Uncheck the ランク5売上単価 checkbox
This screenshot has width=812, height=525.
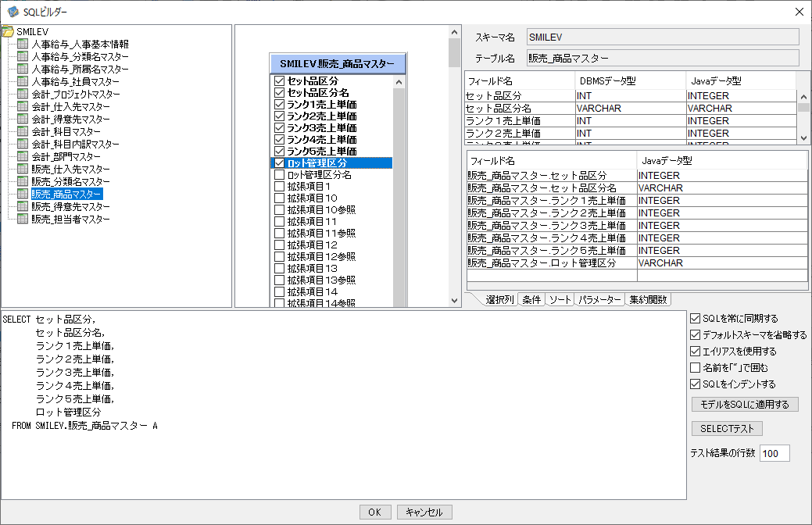pyautogui.click(x=280, y=152)
